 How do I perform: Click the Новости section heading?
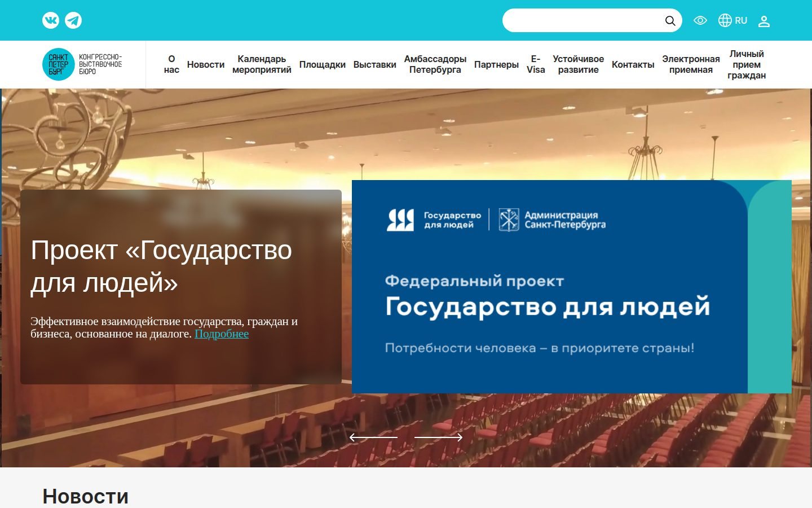(86, 496)
